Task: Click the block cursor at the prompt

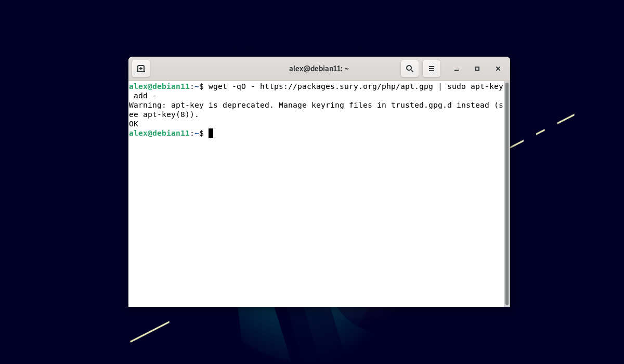Action: click(211, 133)
